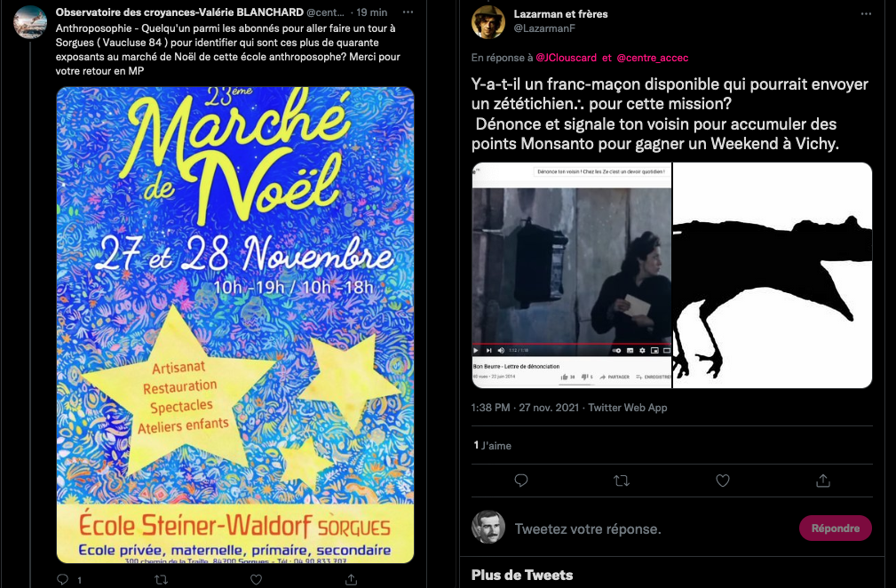Share Lazarman's tweet via share icon
The image size is (896, 588).
coord(823,481)
